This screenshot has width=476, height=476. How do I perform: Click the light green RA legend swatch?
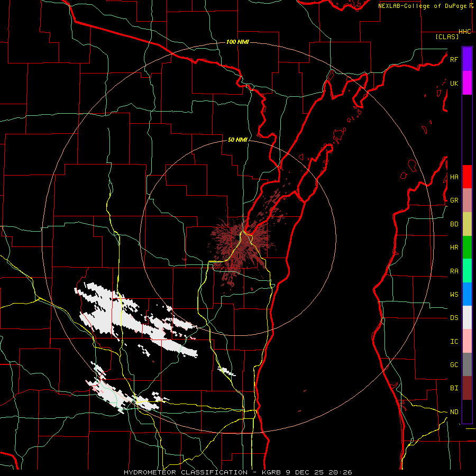coord(467,271)
